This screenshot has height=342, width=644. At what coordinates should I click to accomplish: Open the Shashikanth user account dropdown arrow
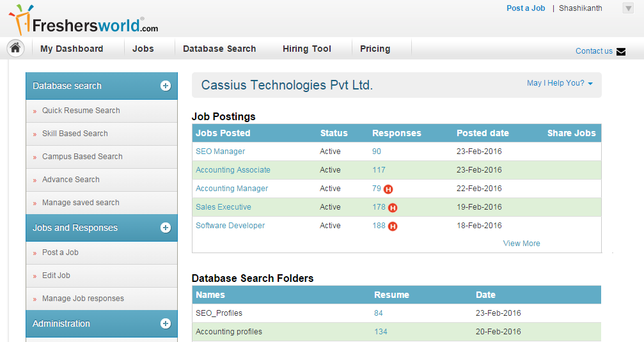coord(628,8)
